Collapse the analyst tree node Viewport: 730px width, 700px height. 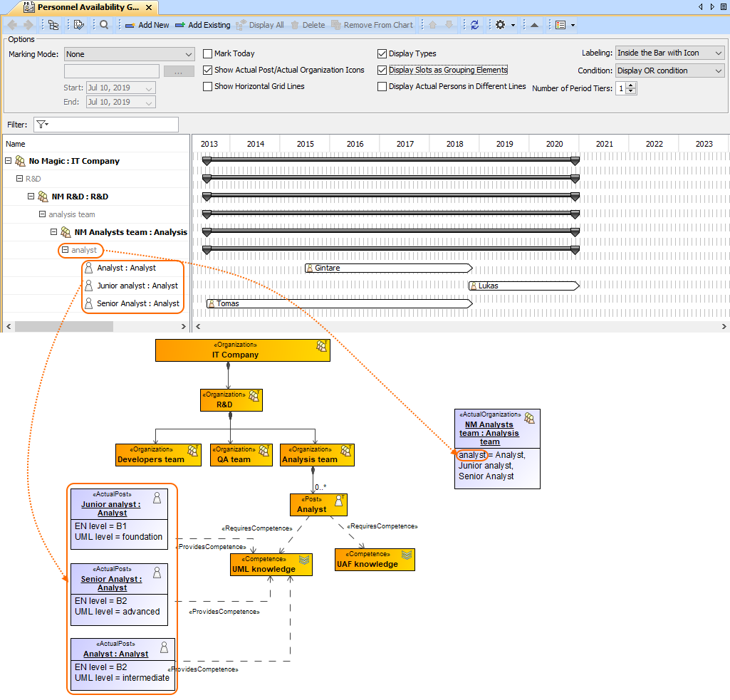tap(66, 250)
